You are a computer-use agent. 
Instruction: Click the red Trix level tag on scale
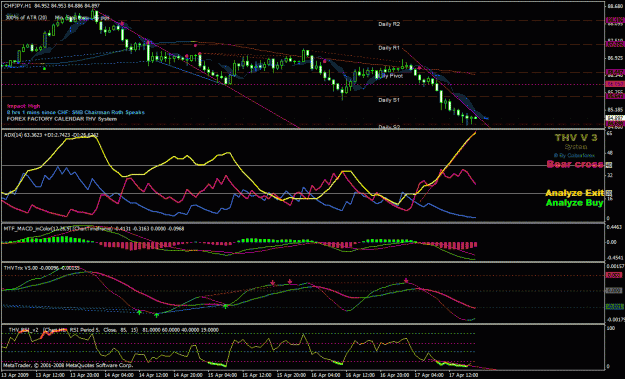pyautogui.click(x=614, y=275)
